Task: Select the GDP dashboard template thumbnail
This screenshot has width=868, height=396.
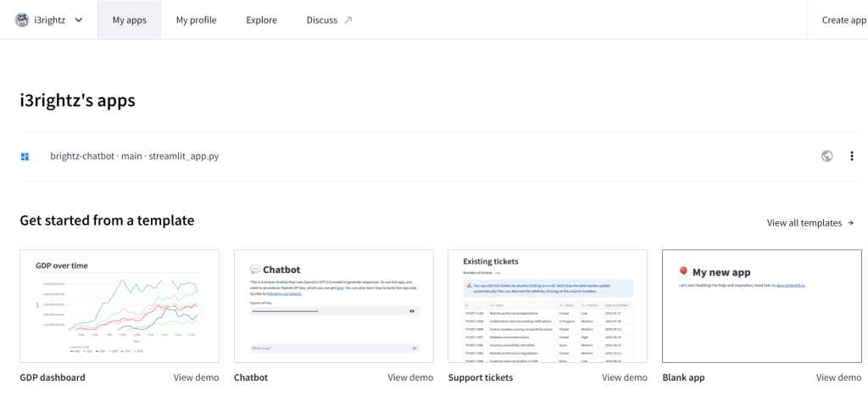Action: click(120, 306)
